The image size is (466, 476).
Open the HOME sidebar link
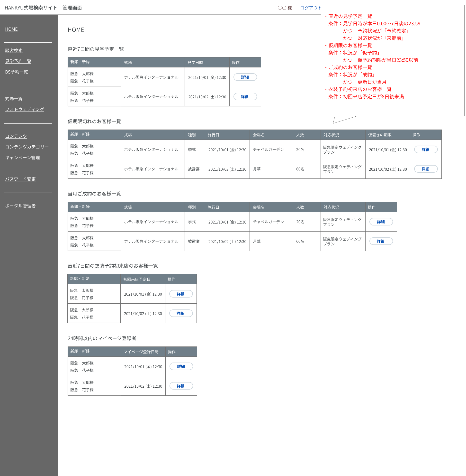pos(11,29)
